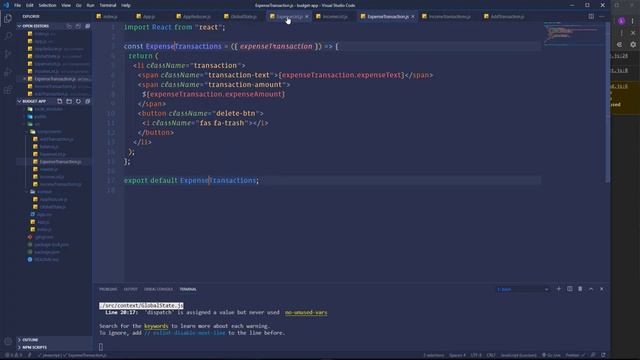Click settings gear in right-side window

point(633,44)
